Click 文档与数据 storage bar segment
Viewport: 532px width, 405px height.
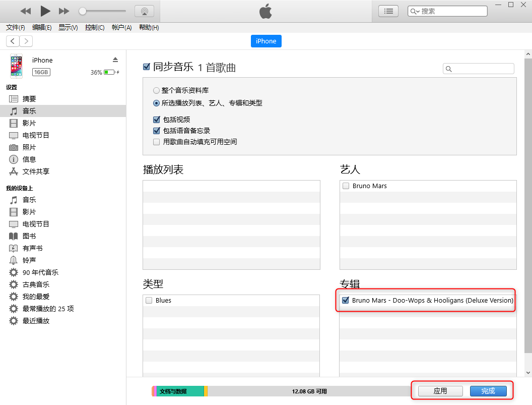click(x=180, y=391)
